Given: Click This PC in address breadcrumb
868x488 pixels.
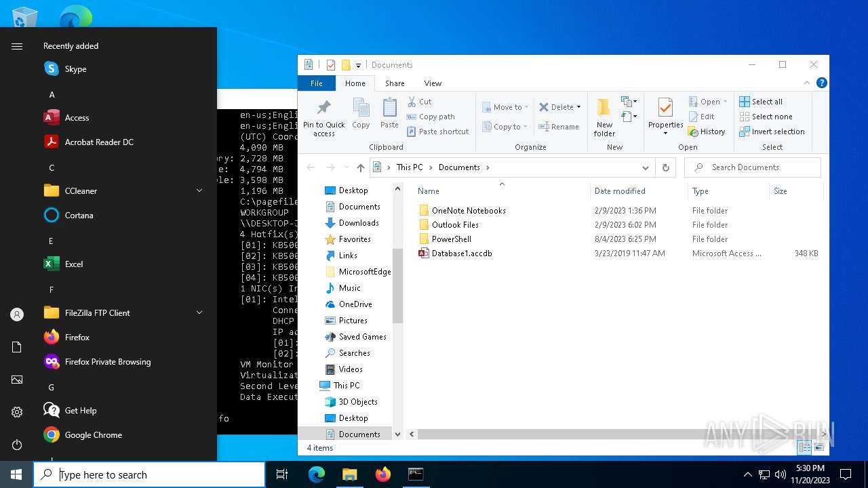Looking at the screenshot, I should pos(410,167).
